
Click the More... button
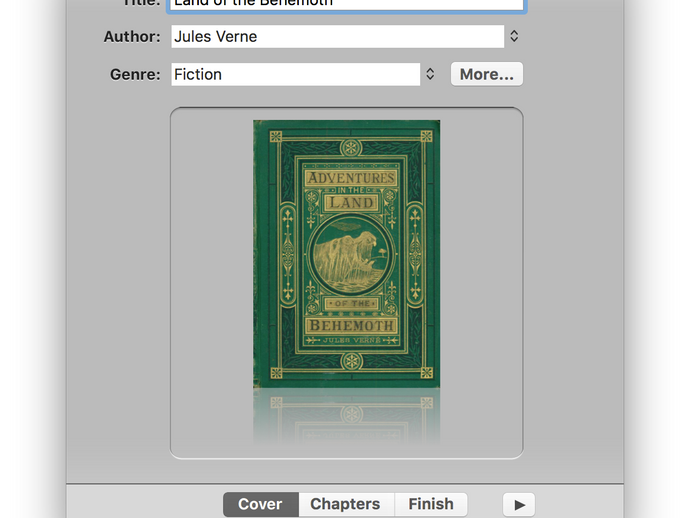(487, 74)
